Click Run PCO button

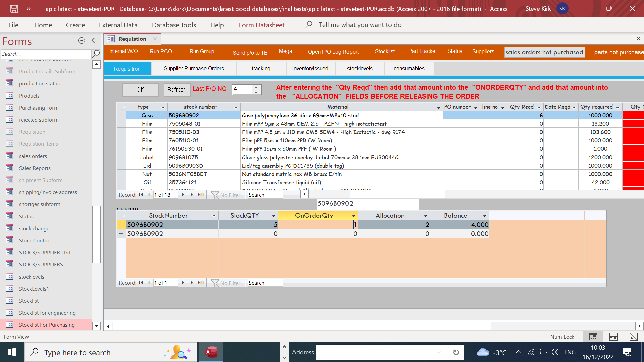click(x=161, y=51)
